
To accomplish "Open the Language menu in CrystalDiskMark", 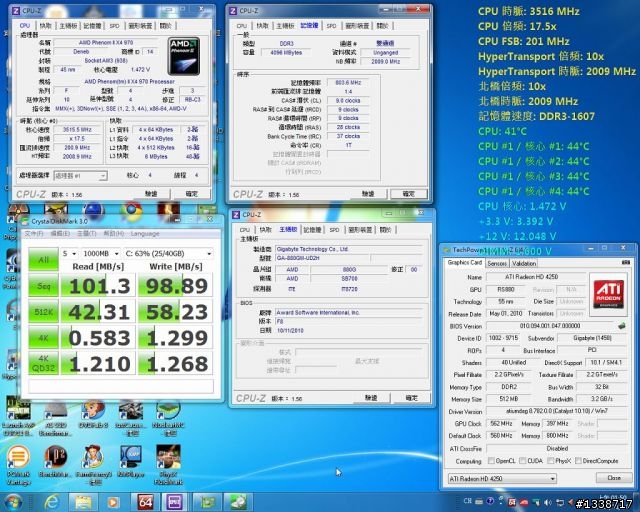I will [x=145, y=234].
